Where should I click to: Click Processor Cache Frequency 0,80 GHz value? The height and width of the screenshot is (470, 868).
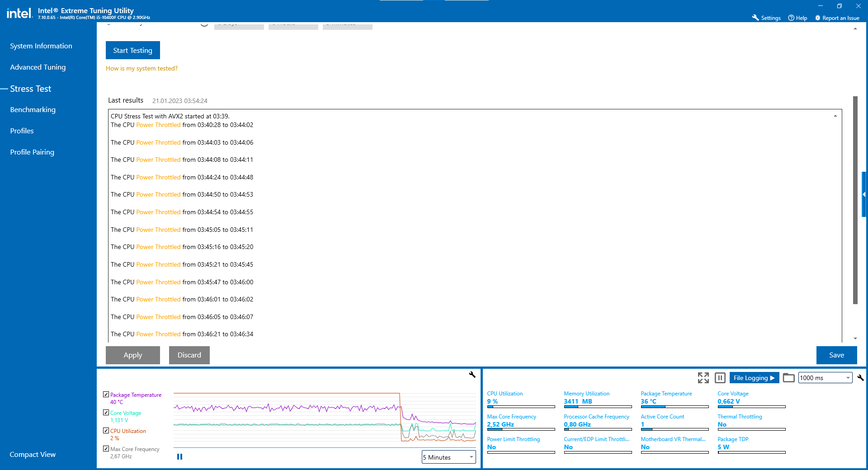tap(577, 424)
